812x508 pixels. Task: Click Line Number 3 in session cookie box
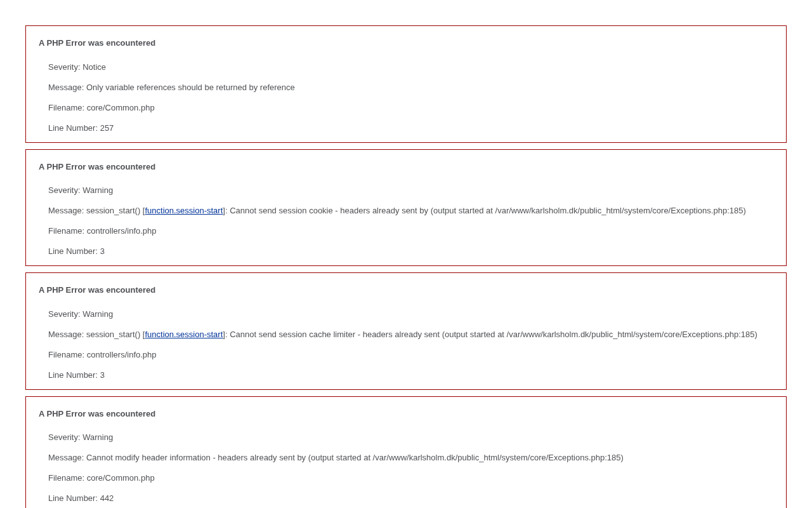pos(76,251)
